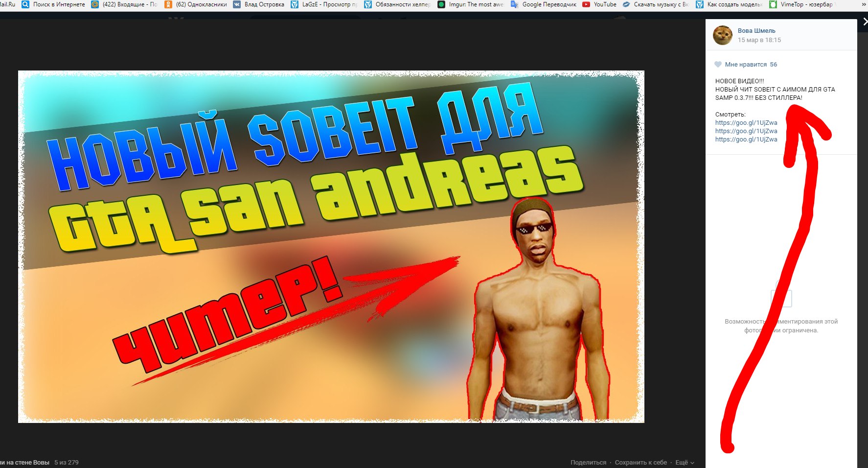Open the YouTube bookmark
Image resolution: width=868 pixels, height=468 pixels.
click(599, 4)
